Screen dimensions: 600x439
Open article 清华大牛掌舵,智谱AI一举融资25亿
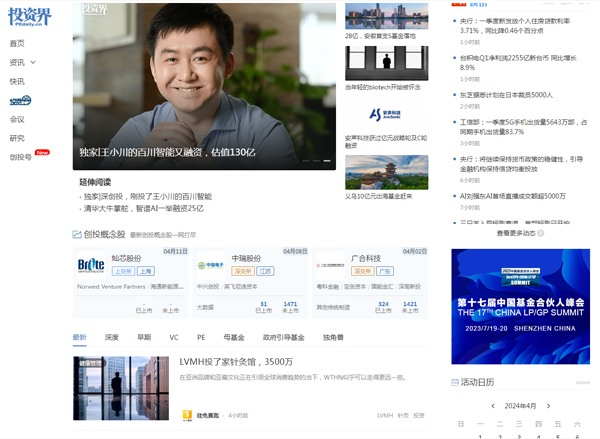click(144, 208)
